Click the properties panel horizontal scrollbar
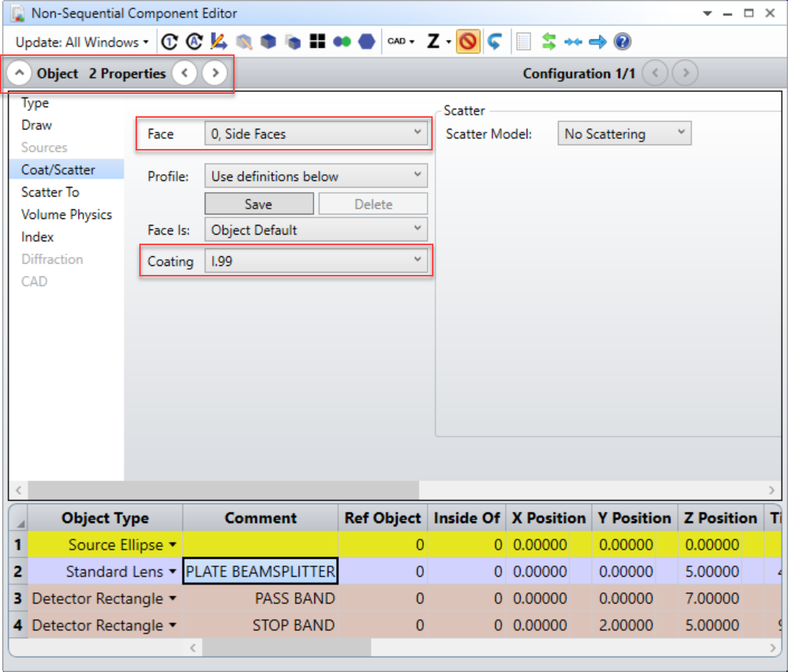The image size is (788, 672). pyautogui.click(x=223, y=489)
